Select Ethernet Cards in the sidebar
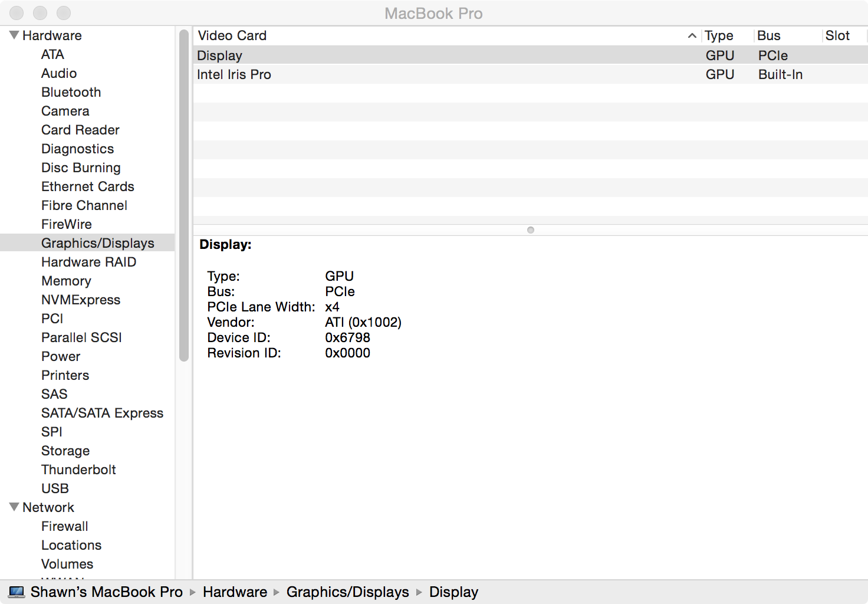Screen dimensions: 868x604 click(x=88, y=186)
